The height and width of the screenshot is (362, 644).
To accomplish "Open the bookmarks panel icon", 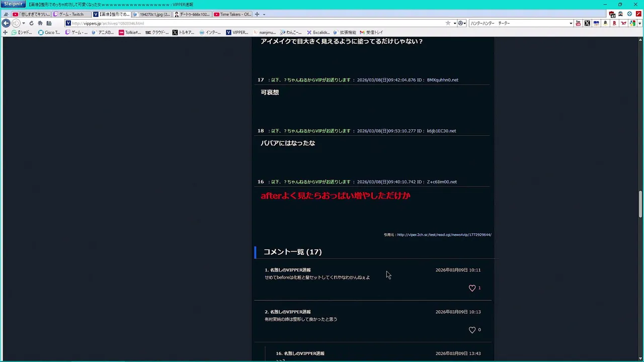I will click(49, 23).
